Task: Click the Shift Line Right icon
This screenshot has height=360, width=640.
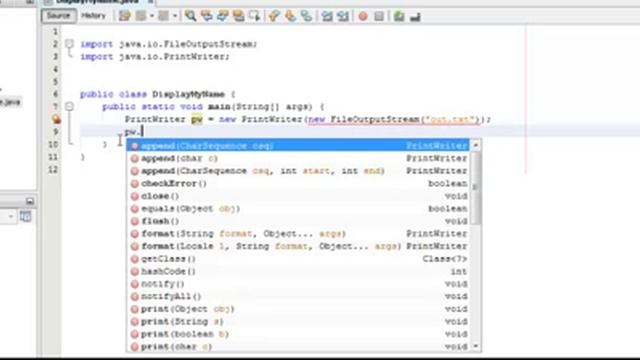Action: [x=343, y=16]
